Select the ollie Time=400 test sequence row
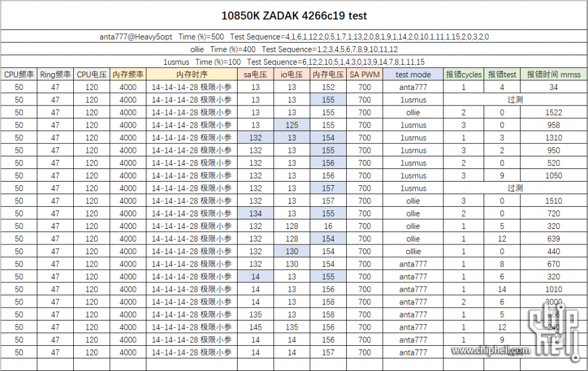This screenshot has width=588, height=371. pos(294,49)
